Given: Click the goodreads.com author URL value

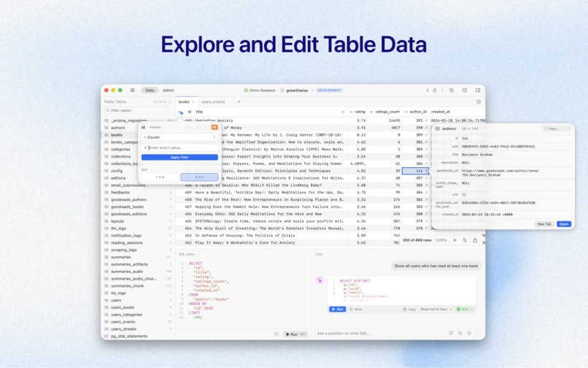Looking at the screenshot, I should pos(500,173).
